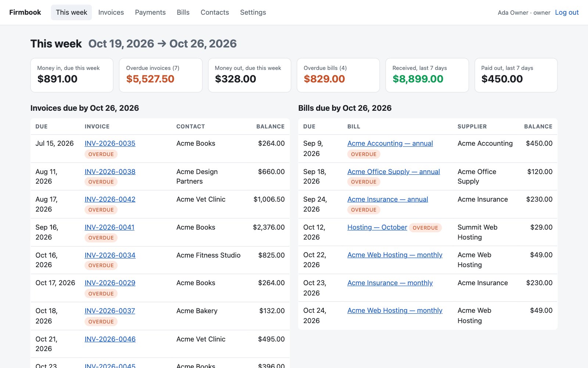Click the CONTACT column header
This screenshot has width=588, height=368.
click(191, 127)
